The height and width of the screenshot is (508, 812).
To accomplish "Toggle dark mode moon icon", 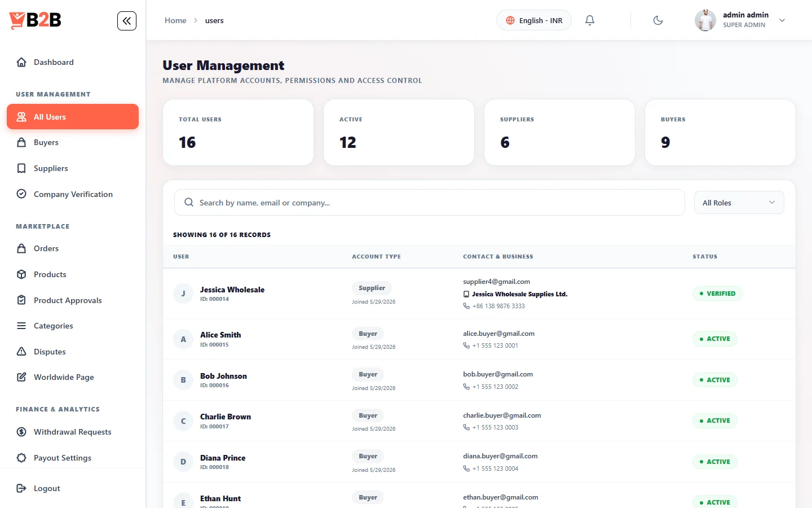I will point(658,20).
